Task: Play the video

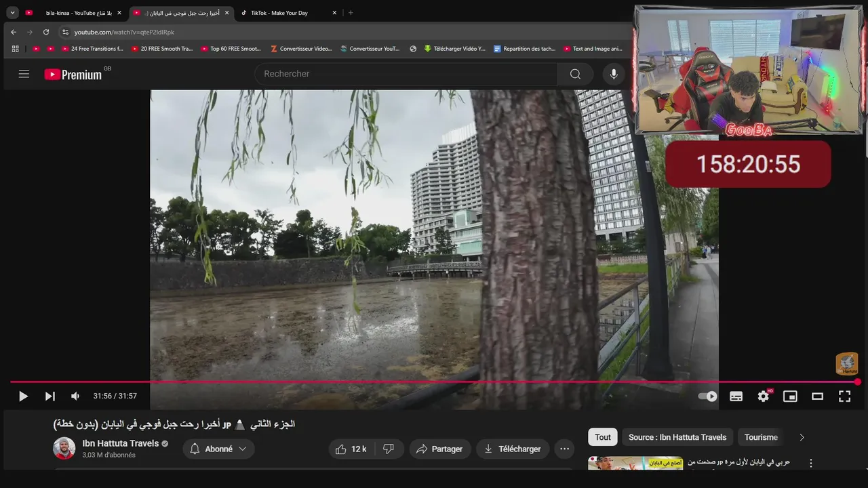Action: point(23,396)
